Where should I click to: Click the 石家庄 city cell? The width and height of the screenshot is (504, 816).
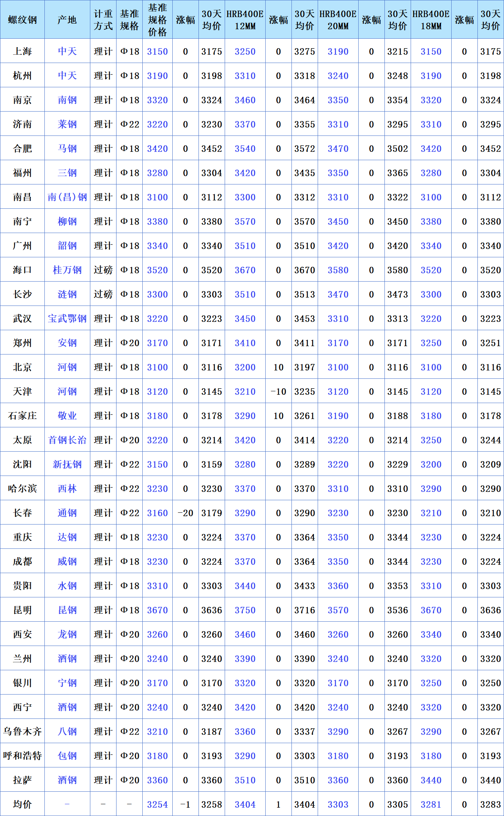coord(22,416)
